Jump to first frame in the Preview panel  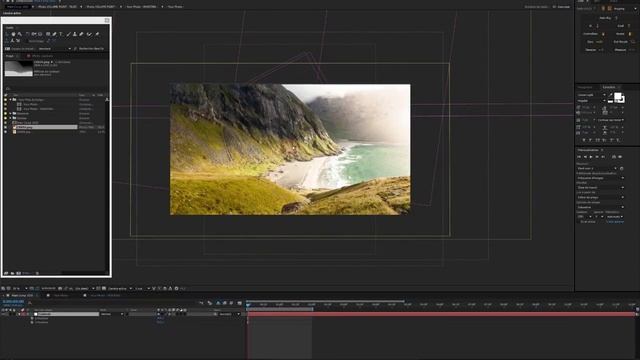click(x=579, y=157)
